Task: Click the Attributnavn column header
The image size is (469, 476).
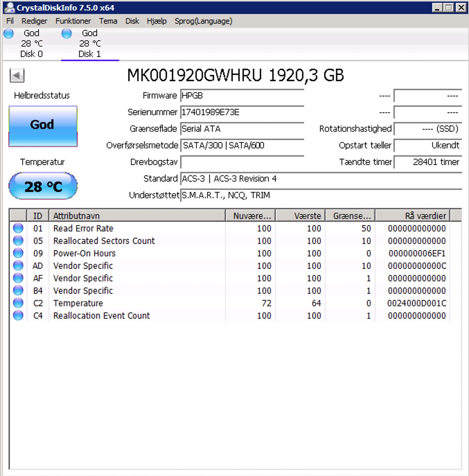Action: click(137, 216)
